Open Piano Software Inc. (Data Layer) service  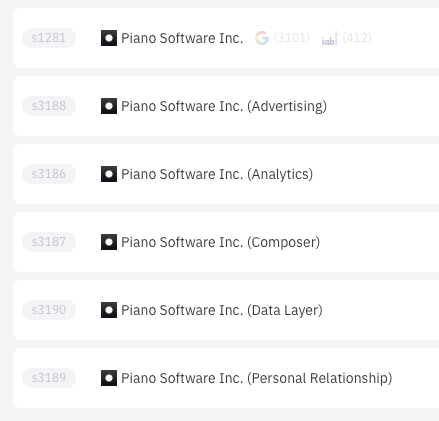pyautogui.click(x=222, y=310)
